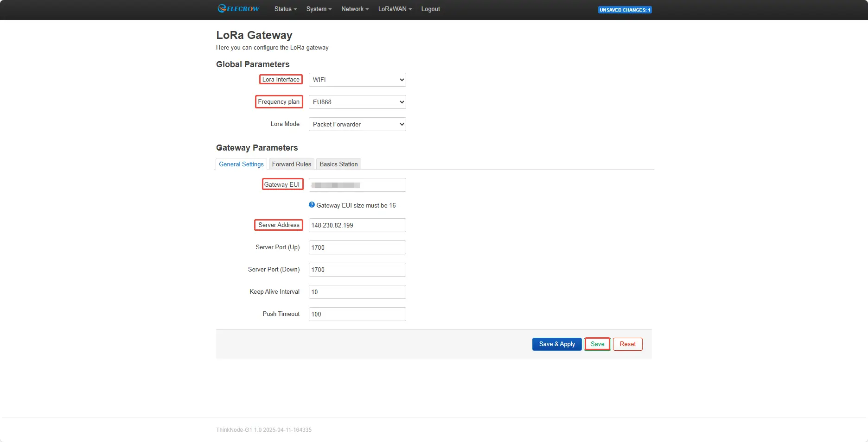Open the Lora Mode dropdown
Image resolution: width=868 pixels, height=442 pixels.
coord(357,124)
